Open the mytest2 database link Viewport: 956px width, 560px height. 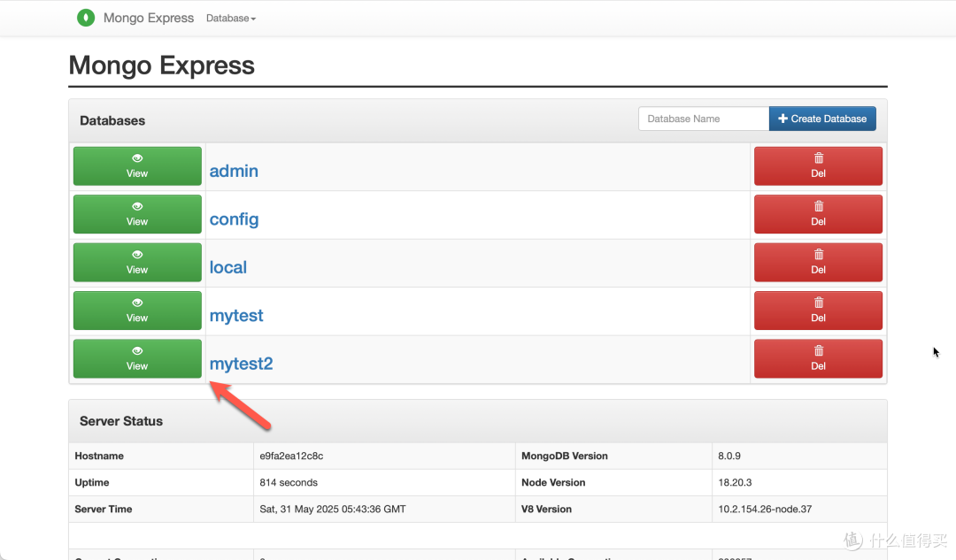pos(241,364)
